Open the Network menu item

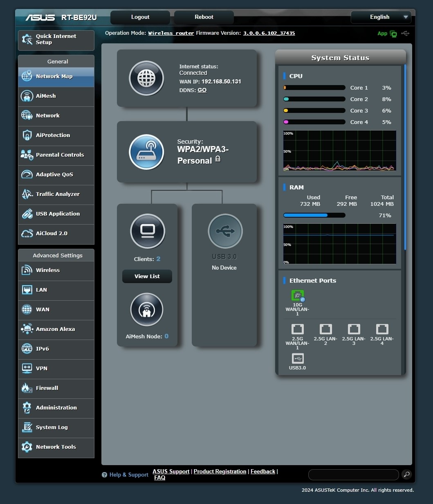[x=56, y=116]
